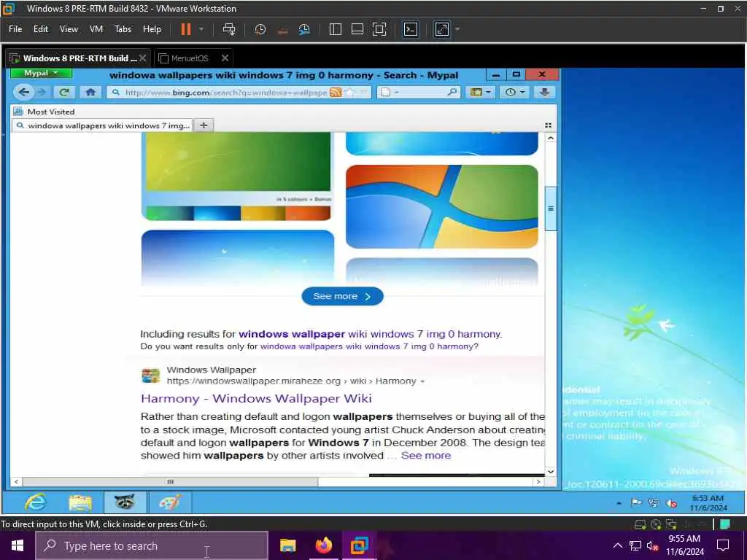Click the scroll down arrow in Mypal
Viewport: 747px width, 560px height.
click(551, 472)
